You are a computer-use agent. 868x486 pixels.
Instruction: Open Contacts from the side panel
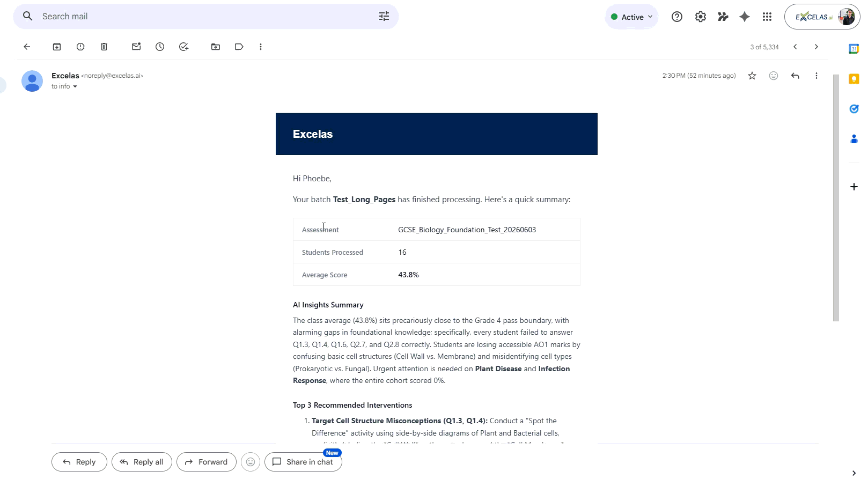854,139
